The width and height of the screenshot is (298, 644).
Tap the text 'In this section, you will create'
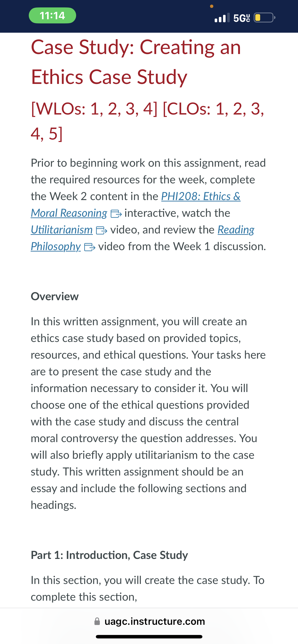tap(148, 589)
